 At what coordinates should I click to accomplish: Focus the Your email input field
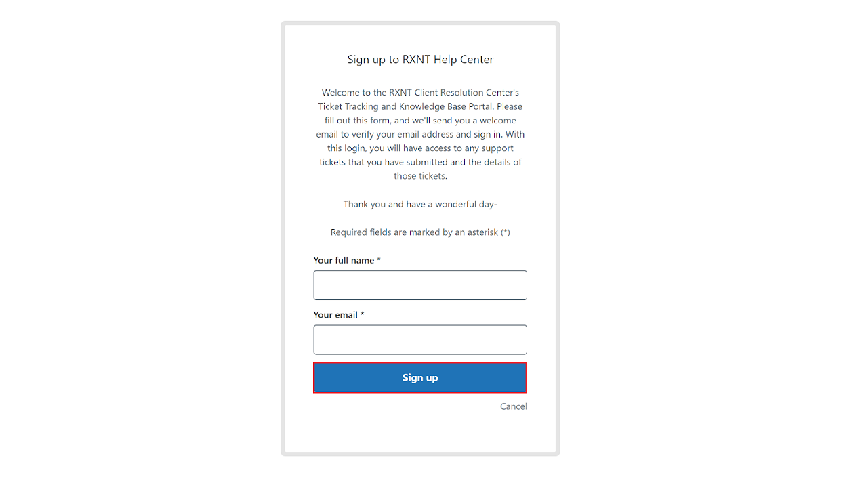[420, 339]
